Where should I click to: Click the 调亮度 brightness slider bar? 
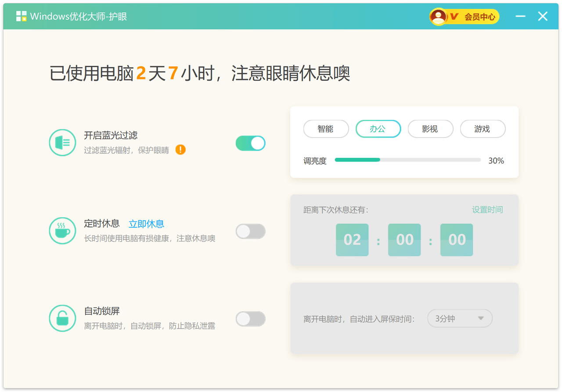tap(407, 160)
